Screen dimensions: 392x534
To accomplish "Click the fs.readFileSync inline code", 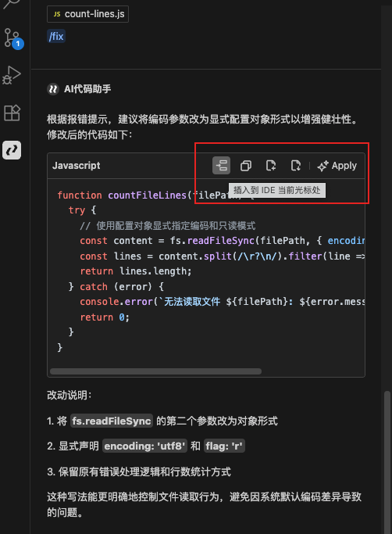I will [x=112, y=421].
